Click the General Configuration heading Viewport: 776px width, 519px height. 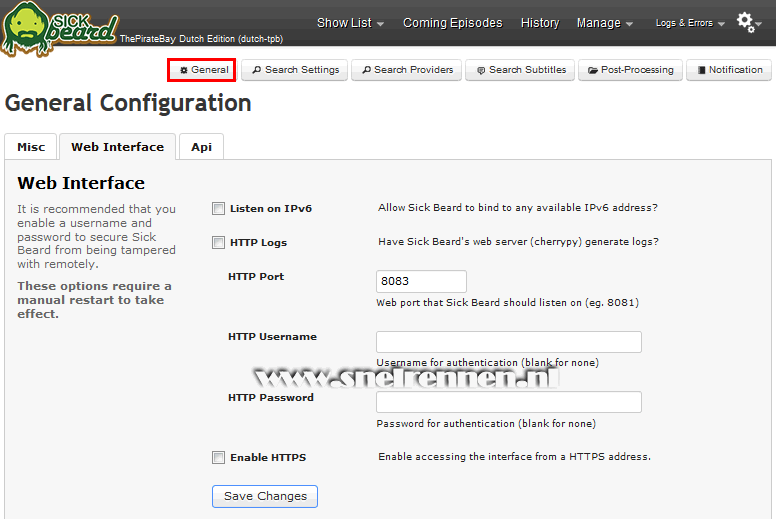128,103
